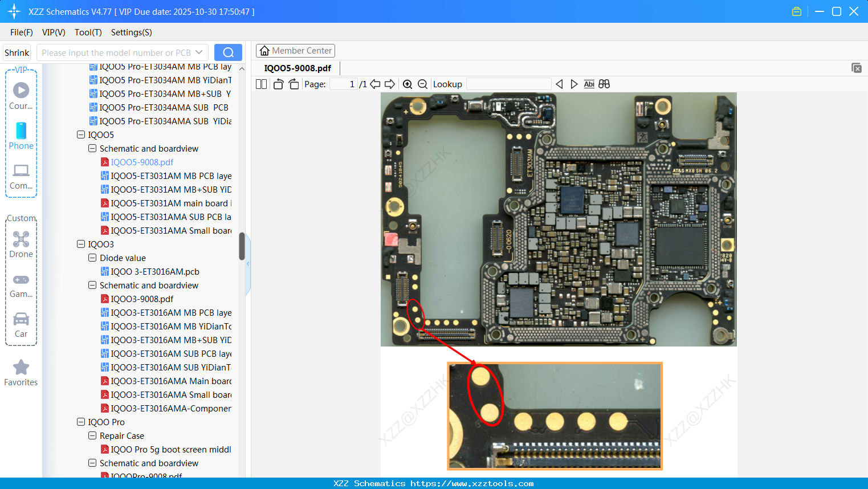The image size is (868, 489).
Task: Open the Settings(S) menu
Action: [x=131, y=32]
